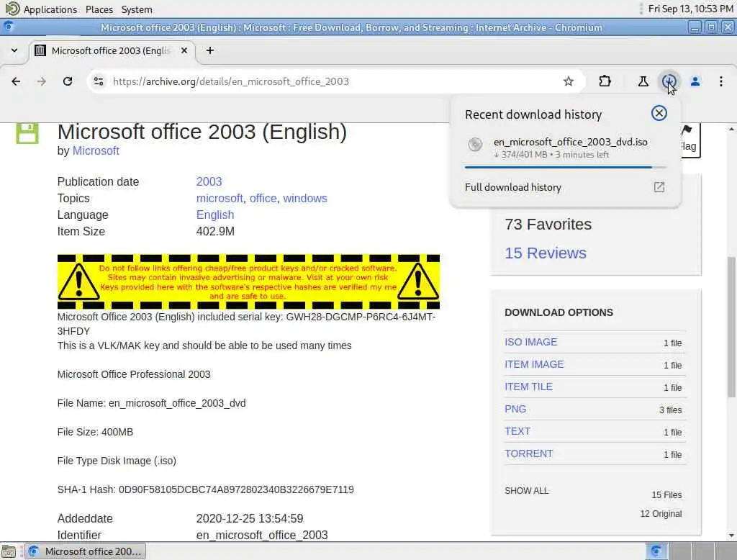Open the TEXT download option
This screenshot has width=737, height=560.
(517, 432)
